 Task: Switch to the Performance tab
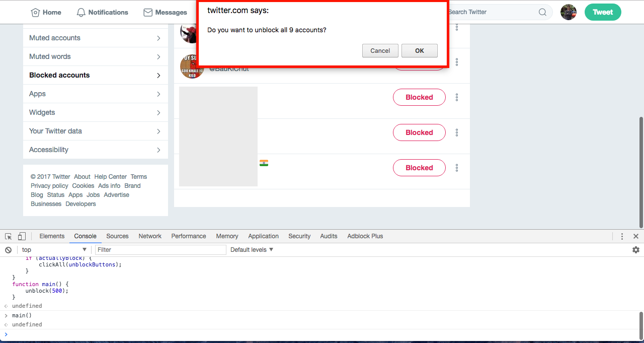pos(189,236)
